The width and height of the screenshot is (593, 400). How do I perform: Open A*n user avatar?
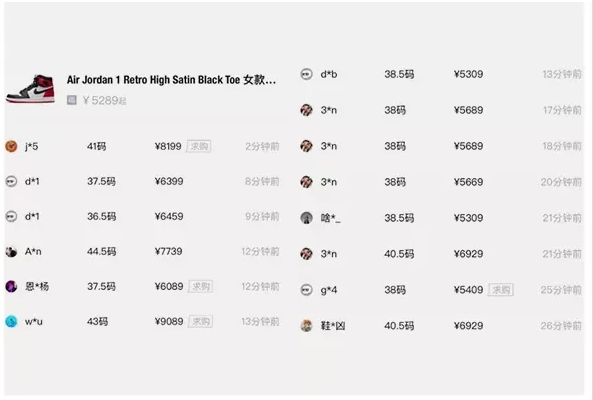click(x=11, y=251)
